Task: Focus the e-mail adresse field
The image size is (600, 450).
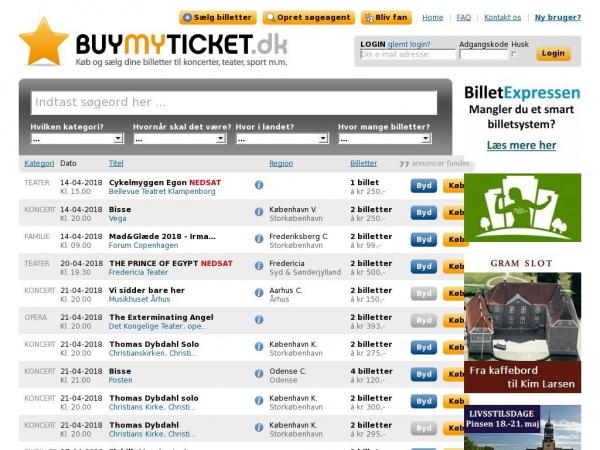Action: [408, 54]
